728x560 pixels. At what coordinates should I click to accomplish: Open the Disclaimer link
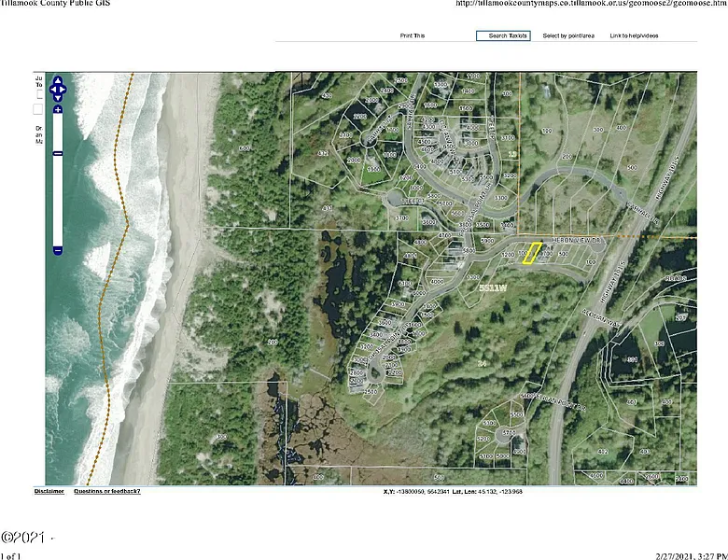[x=49, y=491]
